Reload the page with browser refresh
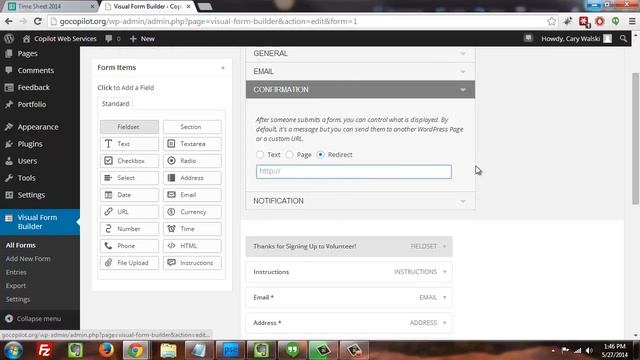640x360 pixels. coord(38,21)
